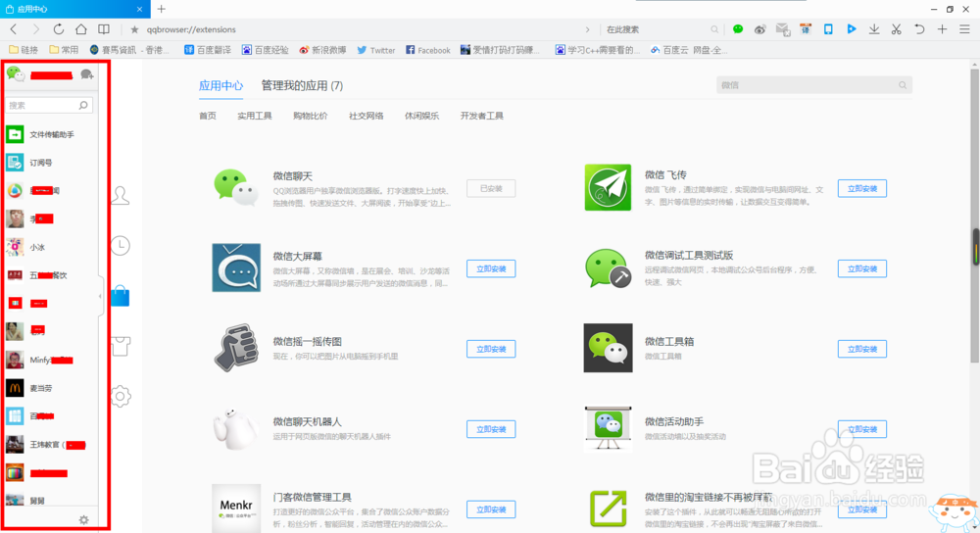Open a new tab with plus button
Image resolution: width=980 pixels, height=533 pixels.
click(x=162, y=9)
